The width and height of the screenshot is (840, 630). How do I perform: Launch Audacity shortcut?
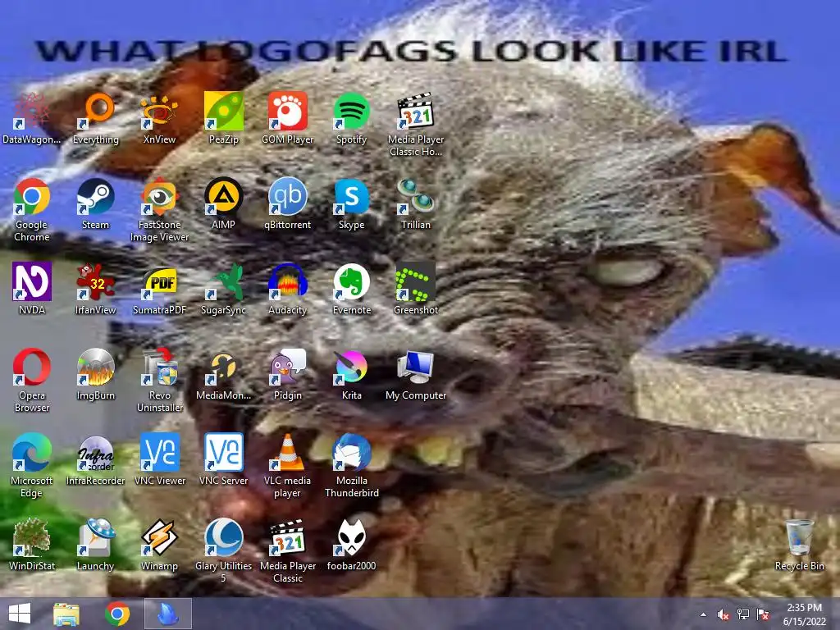288,290
